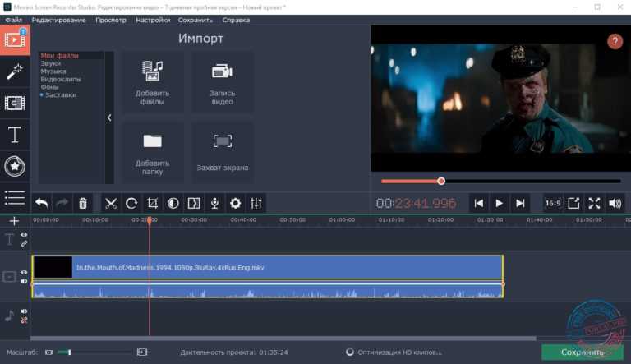The width and height of the screenshot is (631, 364).
Task: Open the More tools list icon
Action: point(15,198)
